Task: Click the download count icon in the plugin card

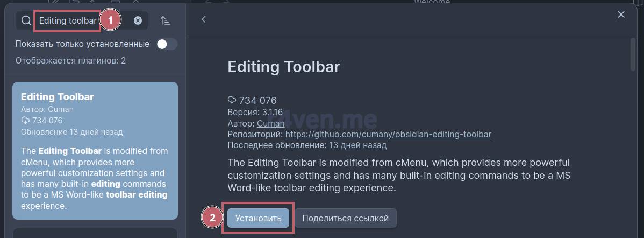Action: click(x=25, y=120)
